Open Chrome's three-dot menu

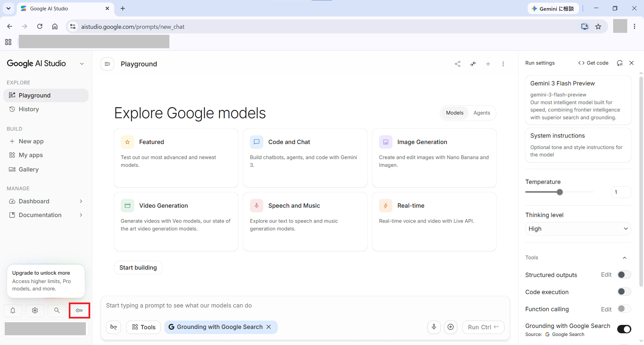tap(634, 26)
